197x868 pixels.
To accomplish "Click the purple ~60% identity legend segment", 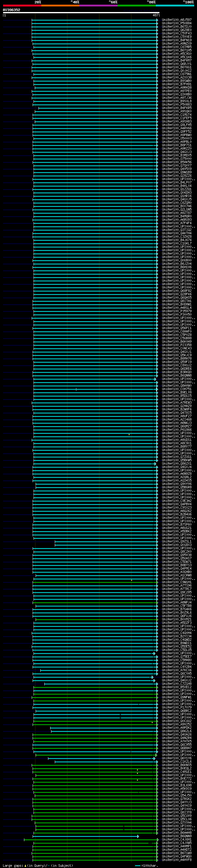I will 98,6.
